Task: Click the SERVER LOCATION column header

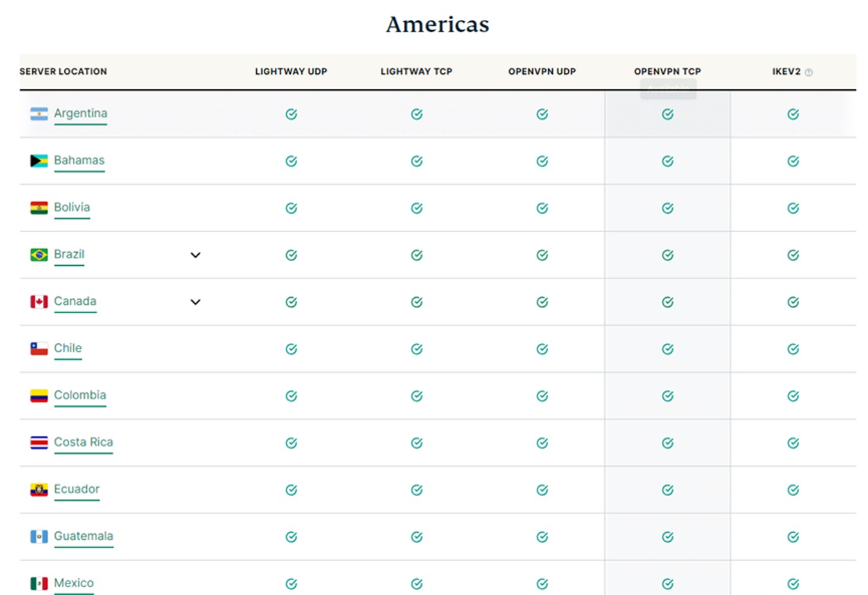Action: (x=62, y=71)
